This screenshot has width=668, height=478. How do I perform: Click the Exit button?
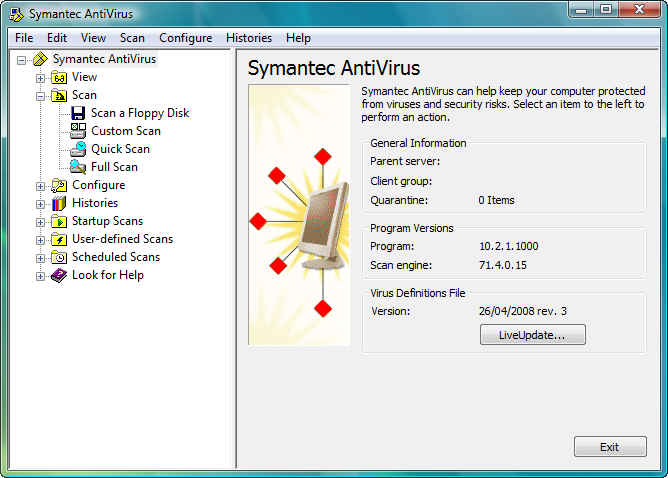[x=610, y=447]
